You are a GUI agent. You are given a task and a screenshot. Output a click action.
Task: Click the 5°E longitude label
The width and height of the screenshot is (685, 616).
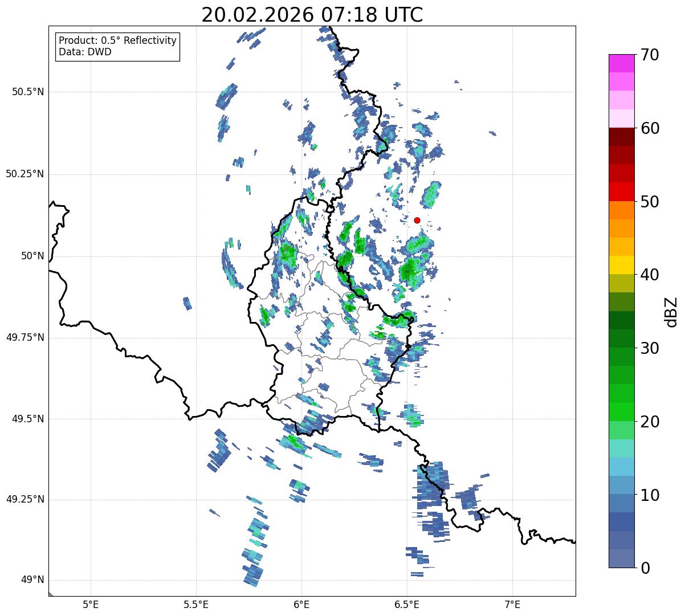pos(91,604)
